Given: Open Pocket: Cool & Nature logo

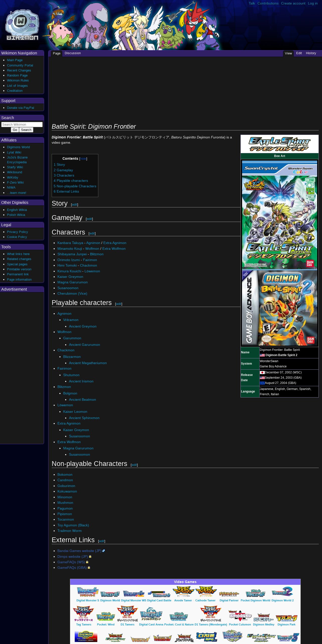Looking at the screenshot, I should pos(179,616).
